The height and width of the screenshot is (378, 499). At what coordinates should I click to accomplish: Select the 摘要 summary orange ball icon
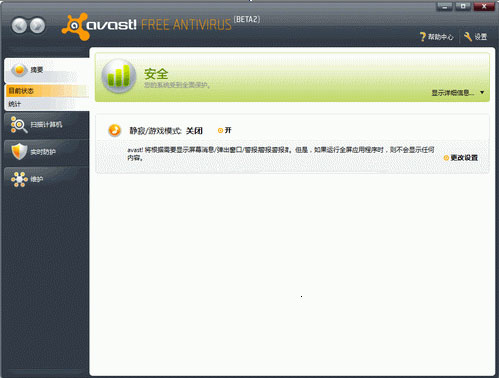(x=19, y=70)
